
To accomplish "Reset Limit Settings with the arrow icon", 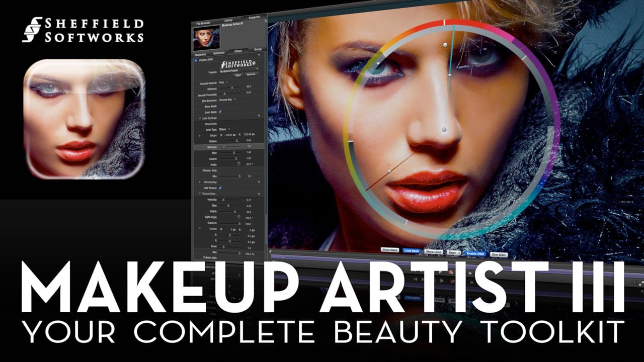I will [259, 116].
